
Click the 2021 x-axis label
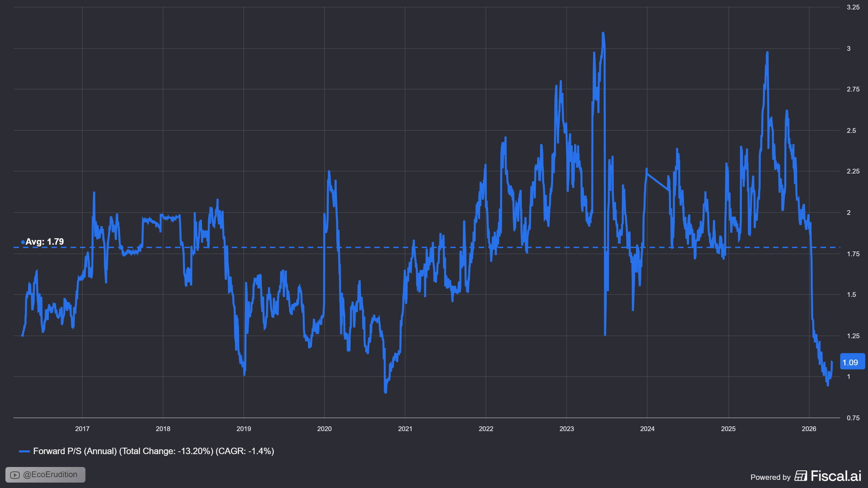click(405, 429)
